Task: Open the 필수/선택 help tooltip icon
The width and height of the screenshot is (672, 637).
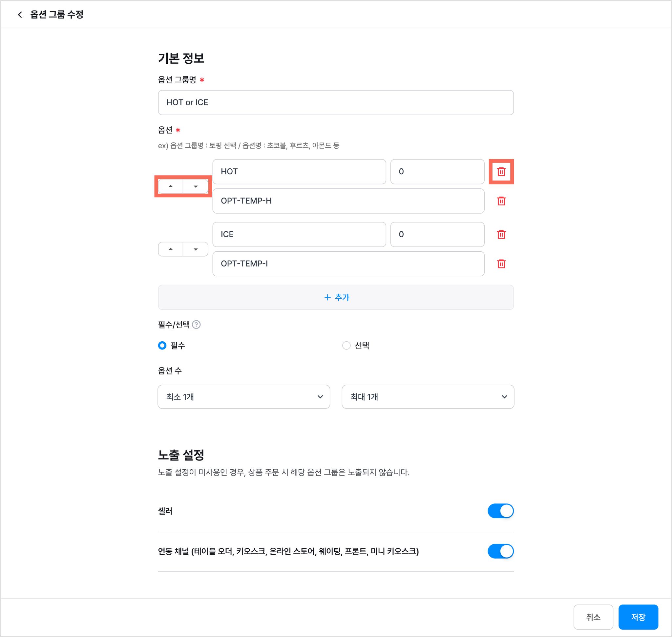Action: [196, 325]
